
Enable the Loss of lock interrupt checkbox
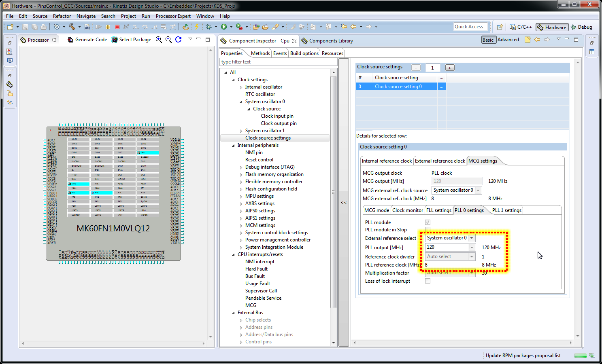coord(428,281)
